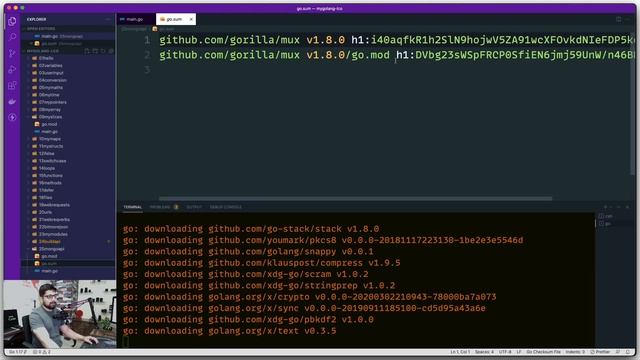Open the OUTPUT panel tab
Viewport: 640px width, 360px height.
(x=194, y=207)
